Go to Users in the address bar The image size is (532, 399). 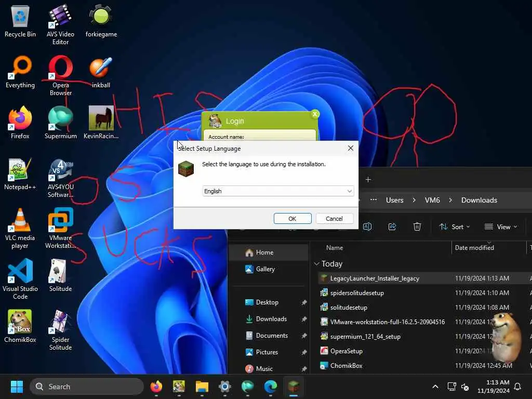coord(395,200)
